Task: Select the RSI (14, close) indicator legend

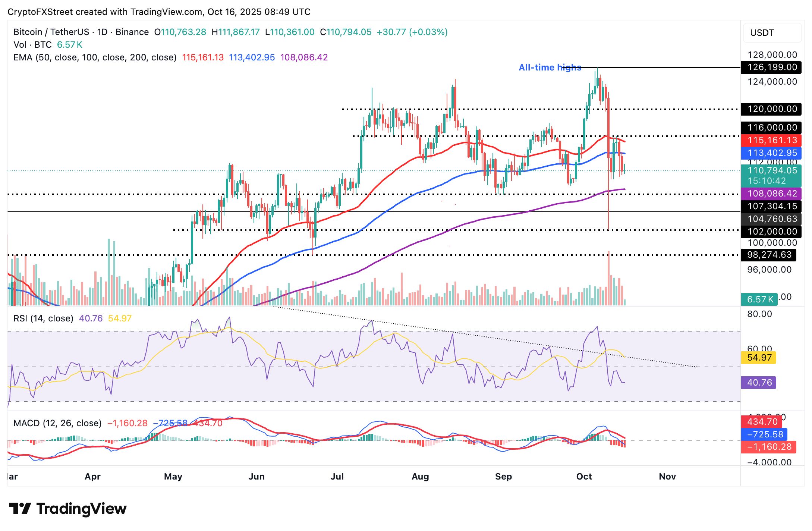Action: click(x=43, y=318)
